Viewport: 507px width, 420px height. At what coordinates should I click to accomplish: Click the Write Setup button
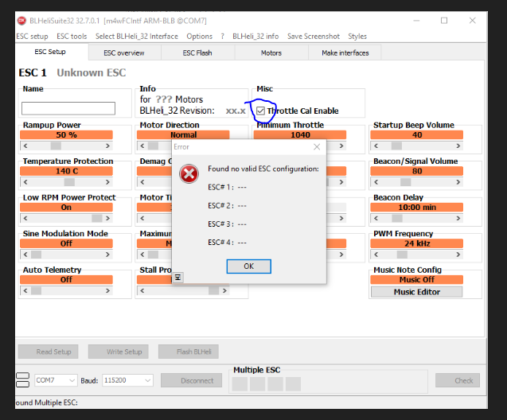point(119,352)
